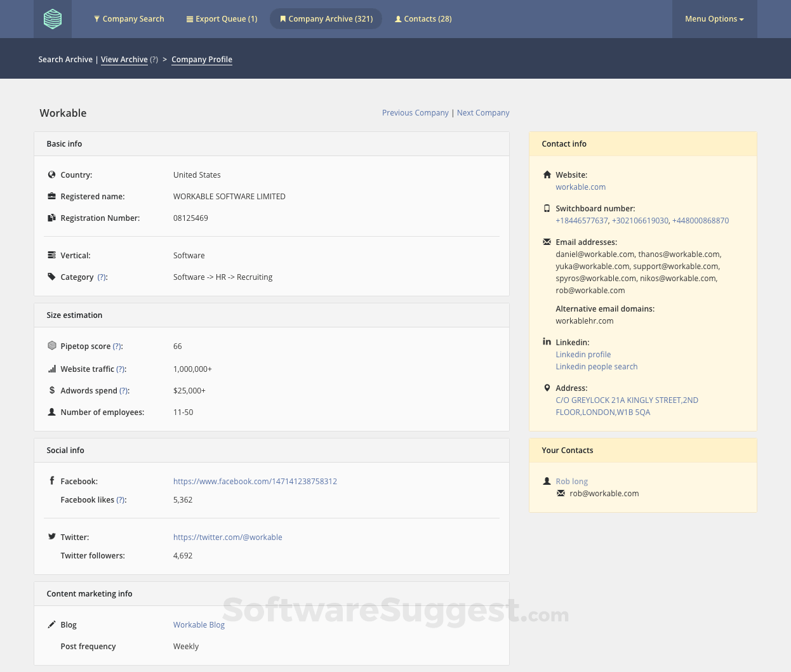Viewport: 791px width, 672px height.
Task: Open the Adwords spend help (?)
Action: [x=124, y=391]
